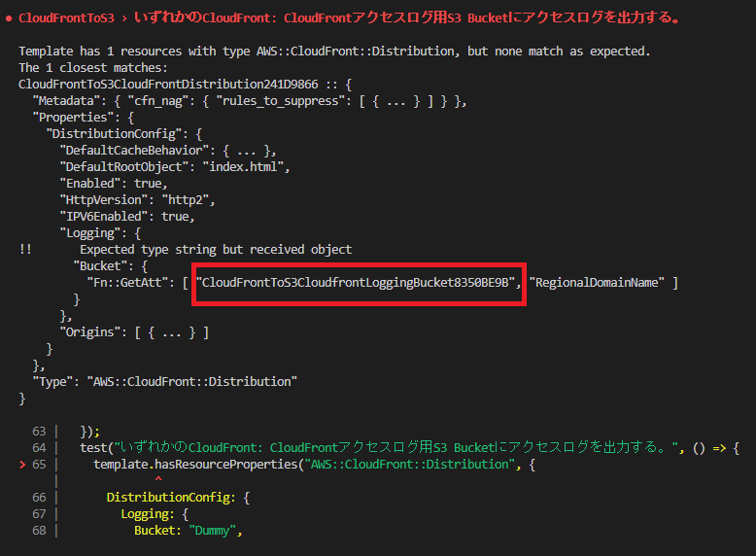Click line 'Template has 1 resources with type'
756x556 pixels.
tap(334, 52)
